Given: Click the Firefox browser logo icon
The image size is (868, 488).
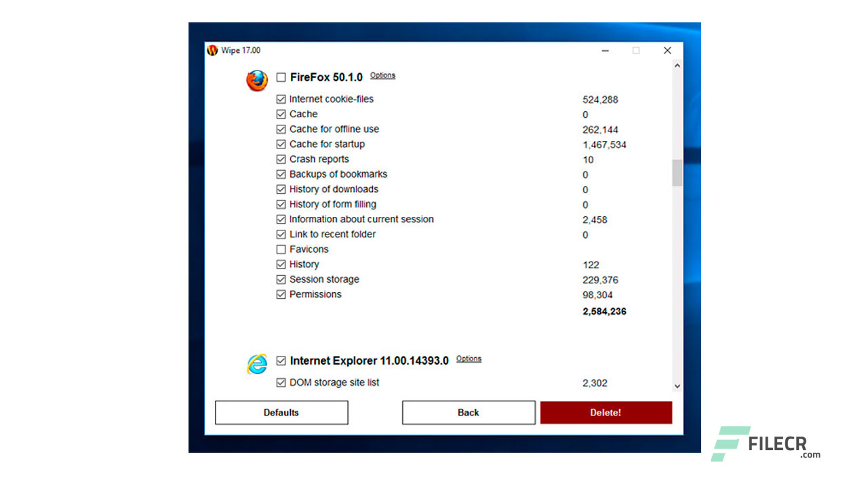Looking at the screenshot, I should coord(257,81).
